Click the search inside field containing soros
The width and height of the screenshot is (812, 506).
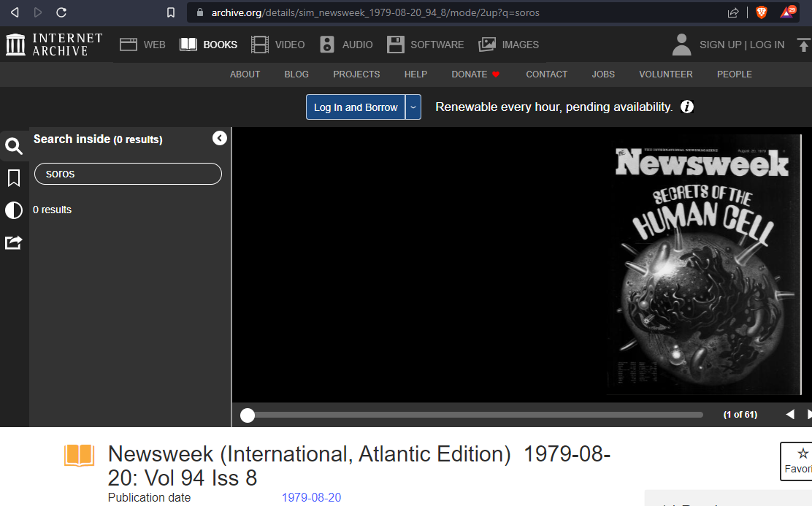(128, 174)
